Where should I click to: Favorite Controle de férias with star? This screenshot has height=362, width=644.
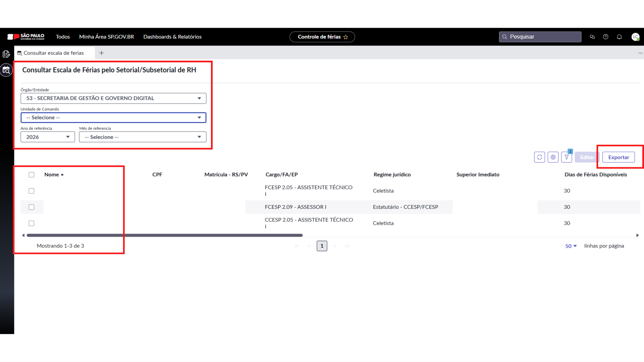tap(346, 37)
